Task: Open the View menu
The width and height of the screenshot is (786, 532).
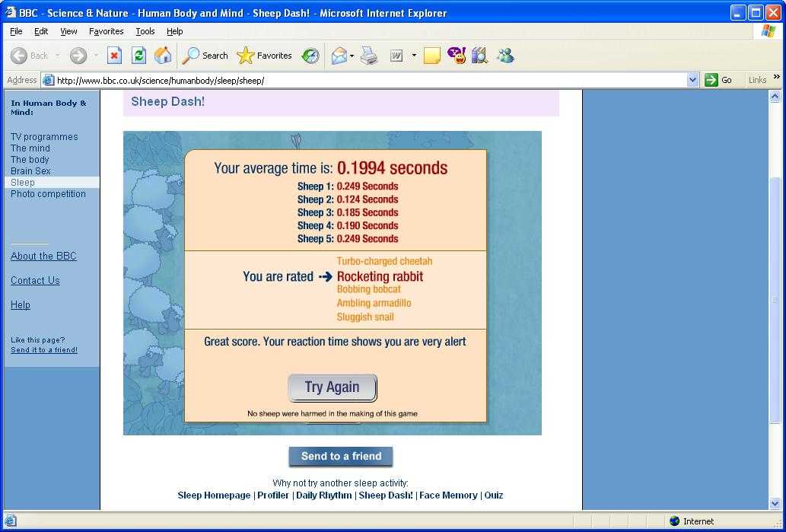Action: tap(68, 31)
